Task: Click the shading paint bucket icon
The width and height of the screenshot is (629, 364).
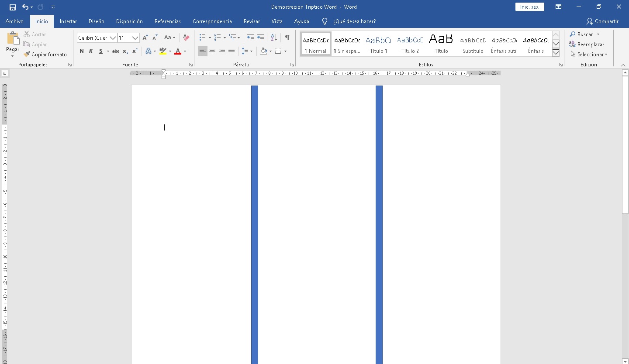Action: (263, 51)
